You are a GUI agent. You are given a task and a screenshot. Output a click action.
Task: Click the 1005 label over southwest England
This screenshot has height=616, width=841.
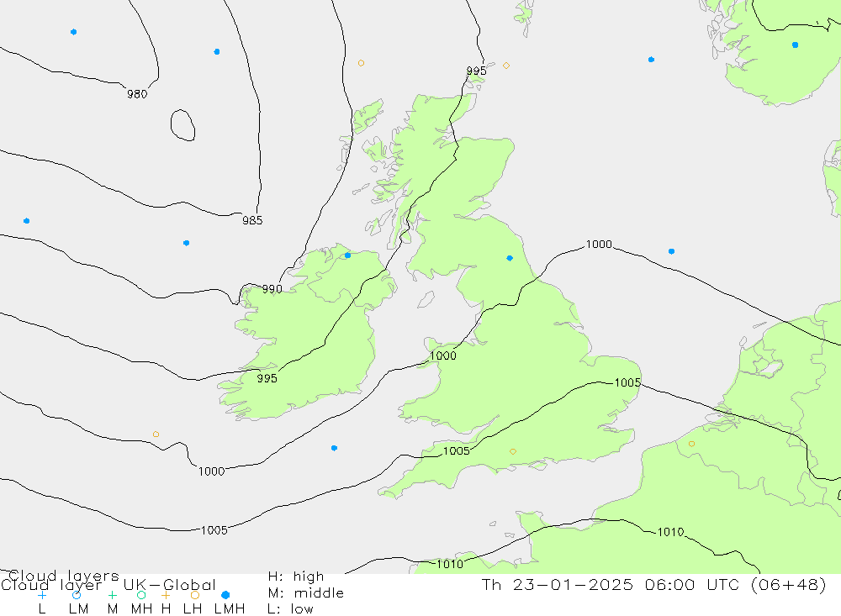[x=457, y=451]
